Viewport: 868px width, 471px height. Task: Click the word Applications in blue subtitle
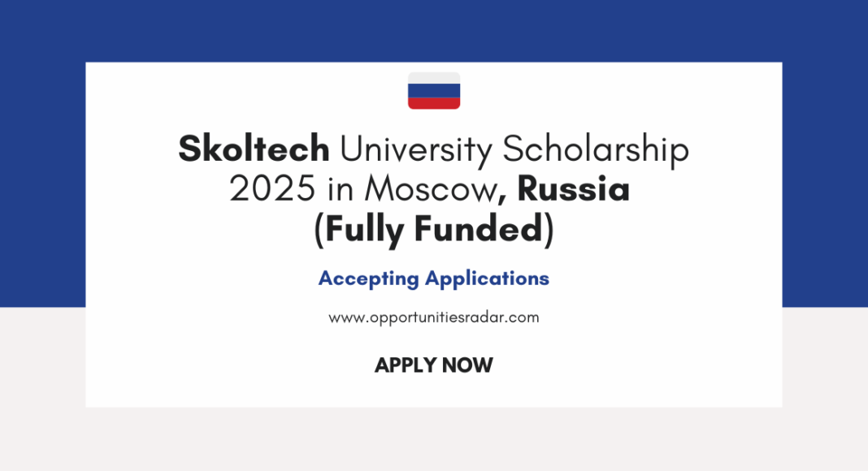click(487, 279)
